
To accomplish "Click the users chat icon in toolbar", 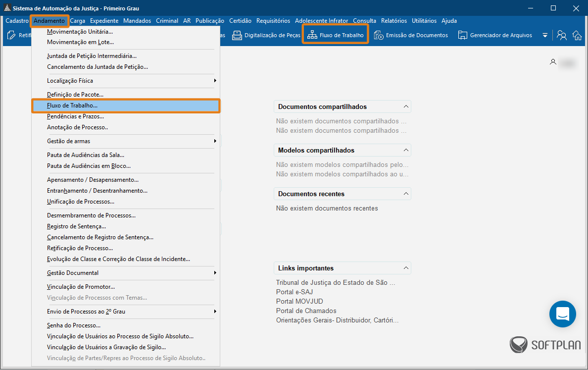I will pyautogui.click(x=562, y=35).
